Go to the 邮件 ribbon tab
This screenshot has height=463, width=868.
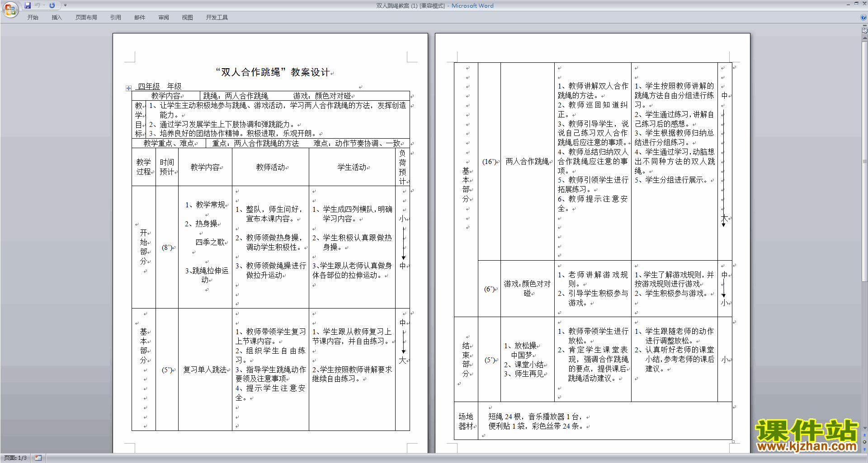pos(139,17)
